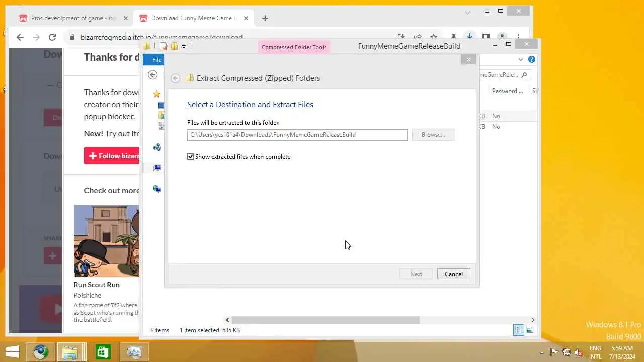
Task: Click the Browse... button
Action: pyautogui.click(x=433, y=135)
